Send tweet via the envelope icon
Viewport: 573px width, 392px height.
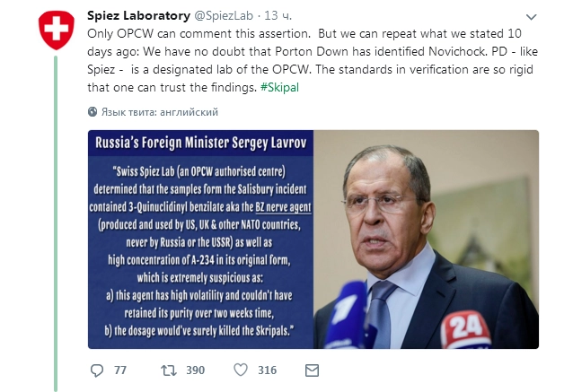[x=312, y=370]
